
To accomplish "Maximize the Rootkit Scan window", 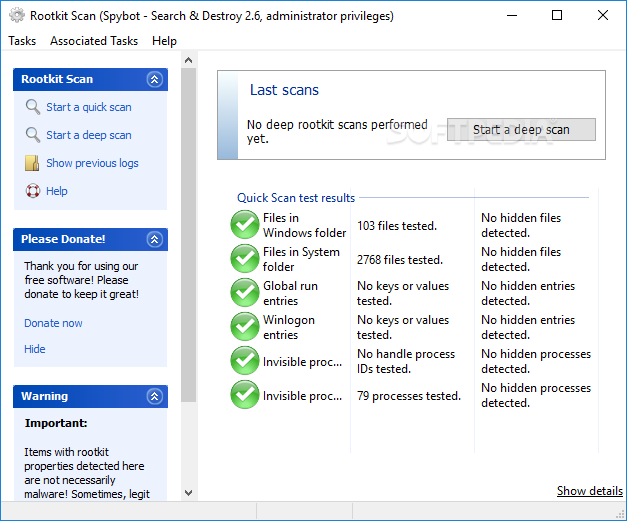I will (x=557, y=16).
